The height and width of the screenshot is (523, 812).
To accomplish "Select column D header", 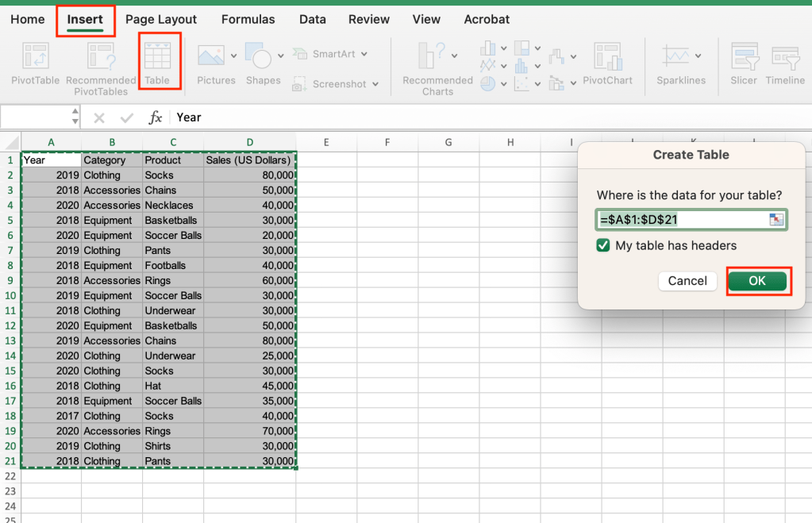I will pyautogui.click(x=249, y=142).
